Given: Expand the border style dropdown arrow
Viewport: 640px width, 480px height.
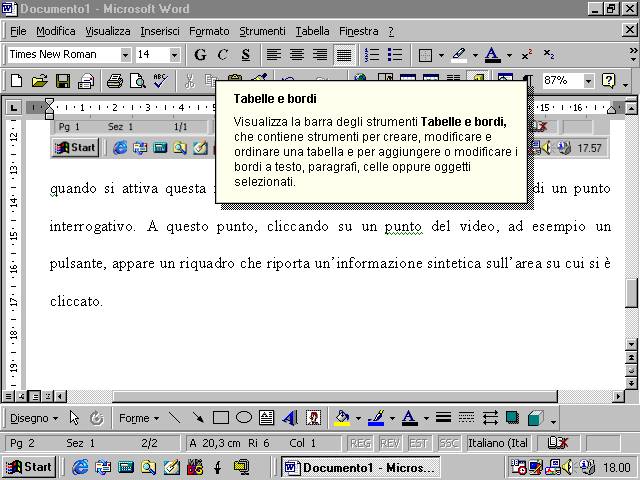Looking at the screenshot, I should pyautogui.click(x=441, y=55).
